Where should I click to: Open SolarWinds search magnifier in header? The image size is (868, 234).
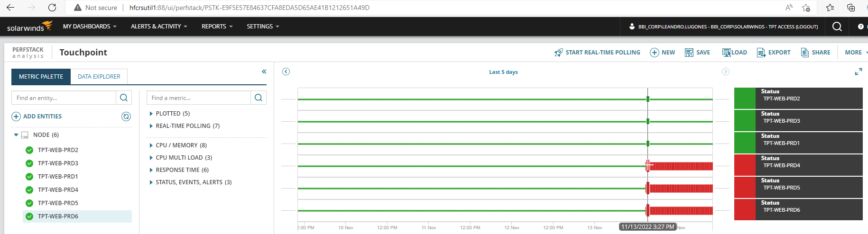(x=837, y=27)
